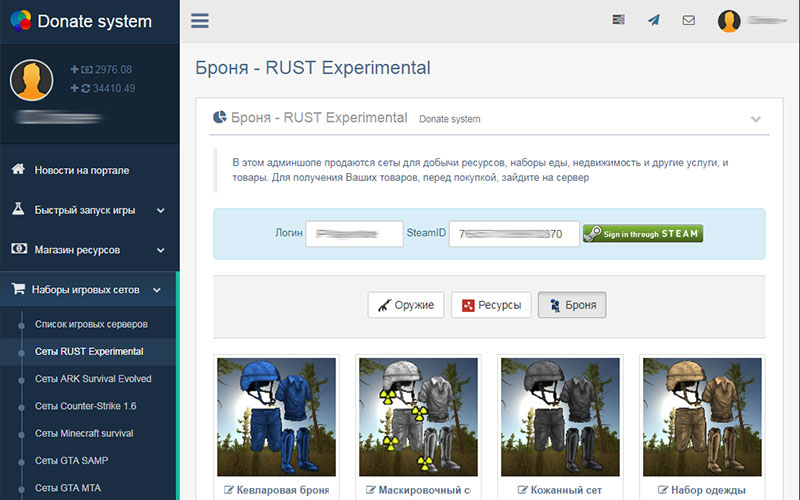Image resolution: width=800 pixels, height=500 pixels.
Task: Click the home icon beside Новости на портале
Action: [x=18, y=169]
